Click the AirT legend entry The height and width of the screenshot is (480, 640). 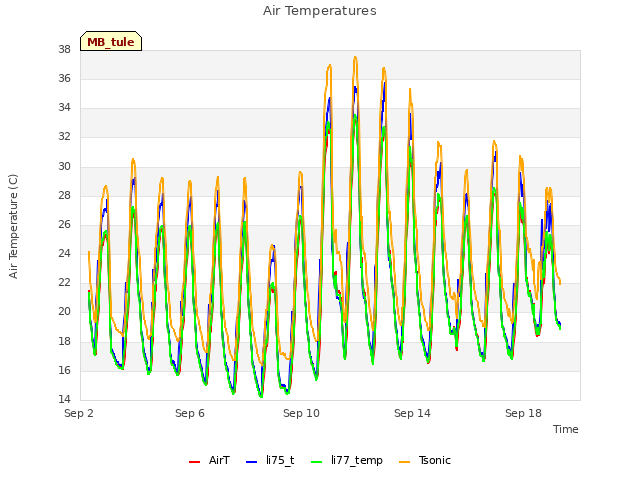point(209,460)
